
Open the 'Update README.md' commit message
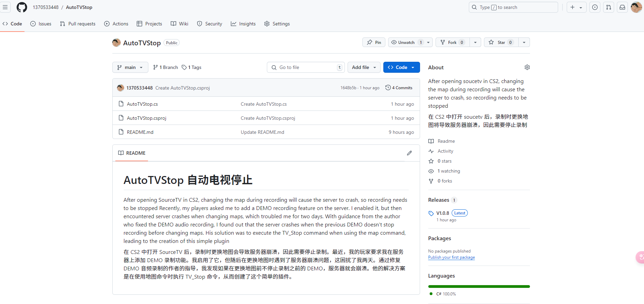click(262, 132)
